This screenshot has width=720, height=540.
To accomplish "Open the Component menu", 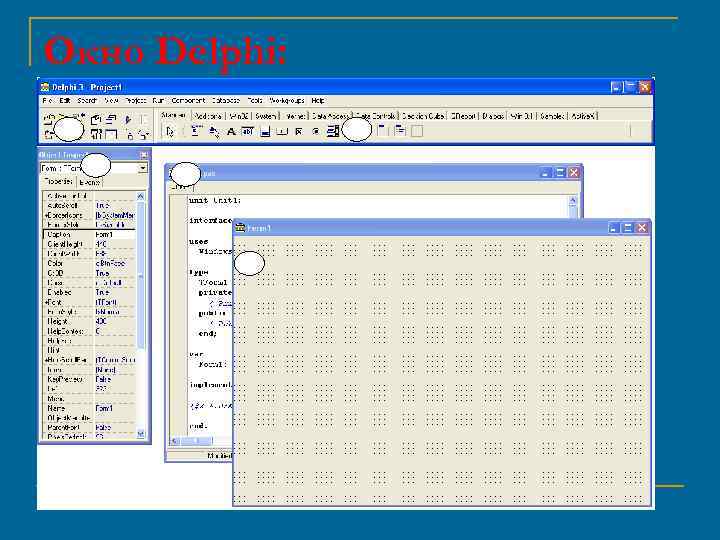I will click(188, 101).
